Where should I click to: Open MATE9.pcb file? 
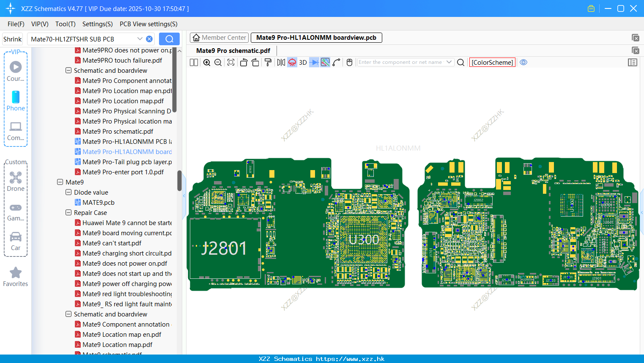click(99, 203)
